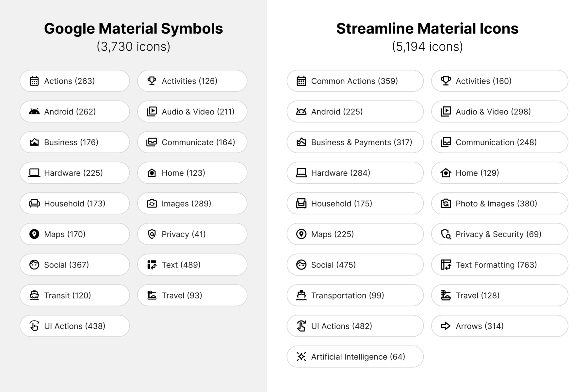Click the map pin icon beside Maps (170)
The height and width of the screenshot is (392, 588).
click(x=34, y=234)
